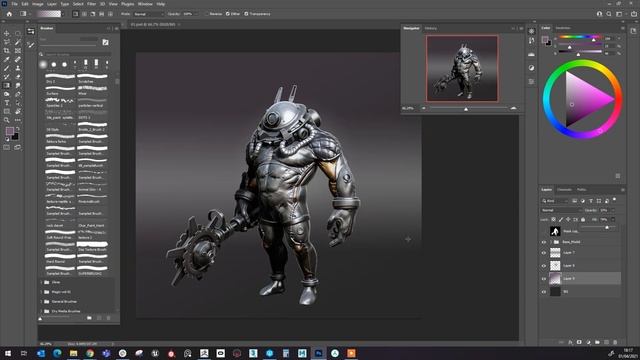The height and width of the screenshot is (360, 640).
Task: Toggle Quick Mask mode icon
Action: coord(7,147)
